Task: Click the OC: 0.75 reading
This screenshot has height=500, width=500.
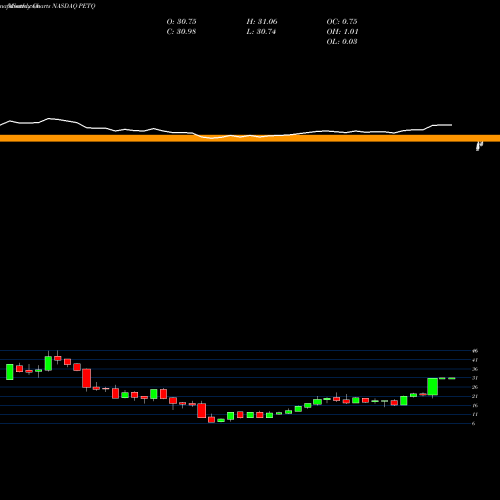Action: [342, 22]
